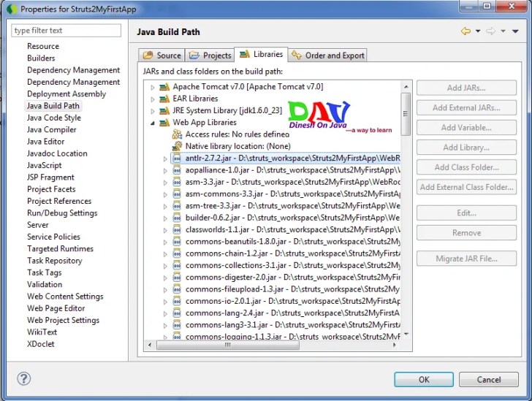
Task: Click the asm-tree-3.3.jar jar icon
Action: pyautogui.click(x=177, y=206)
